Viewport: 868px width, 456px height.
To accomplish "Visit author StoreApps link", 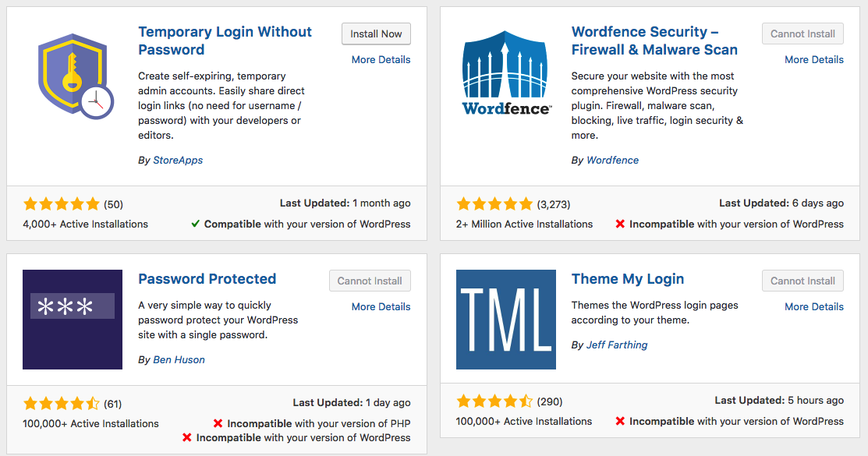I will (x=178, y=160).
